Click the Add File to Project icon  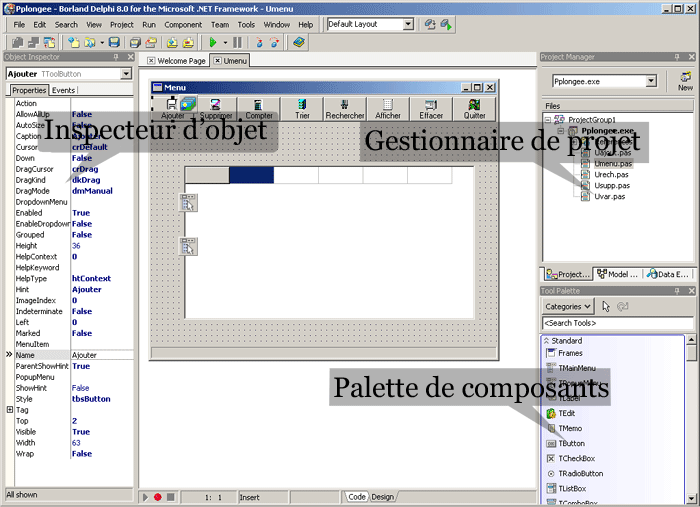click(172, 42)
